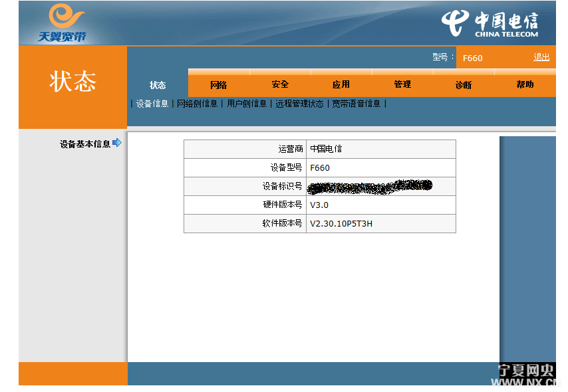This screenshot has height=392, width=568.
Task: Click the 设备标识号 row label
Action: point(282,186)
